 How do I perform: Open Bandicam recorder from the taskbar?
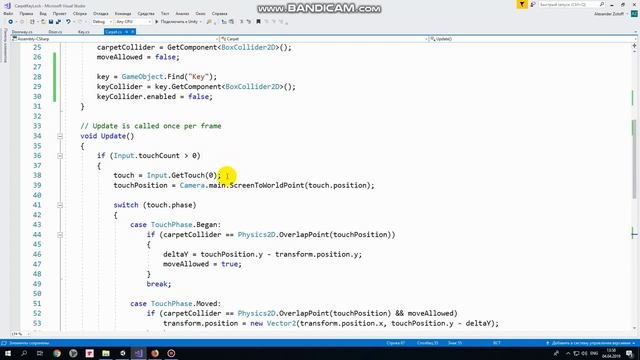[x=171, y=353]
